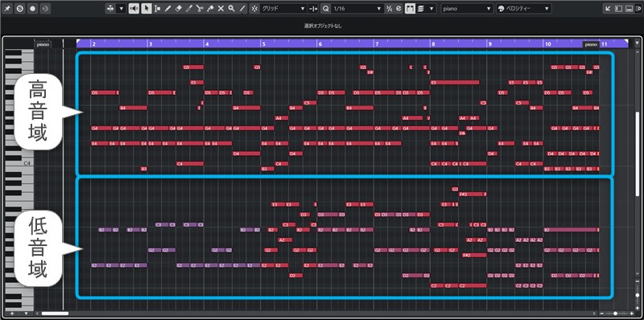The height and width of the screenshot is (320, 644).
Task: Open the dropdown arrow below the keyboard
Action: point(26,314)
